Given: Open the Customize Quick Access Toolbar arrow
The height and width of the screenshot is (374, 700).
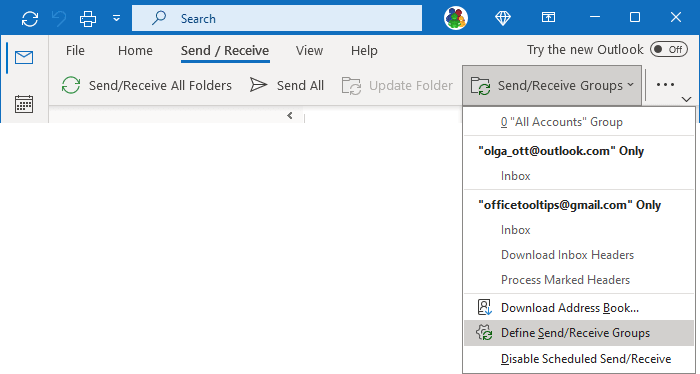Looking at the screenshot, I should point(117,19).
